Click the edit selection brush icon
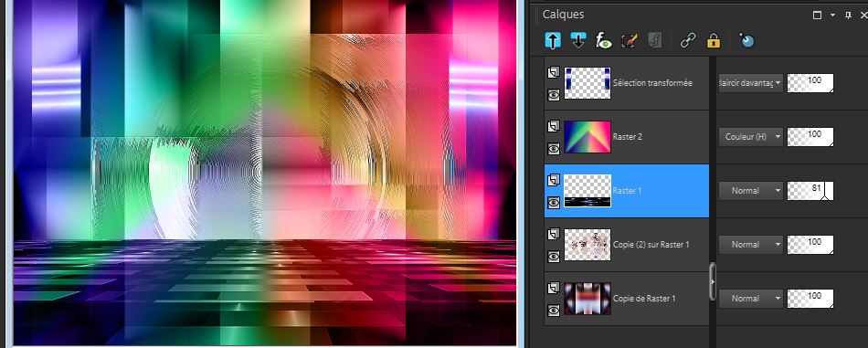Viewport: 868px width, 348px height. pos(630,40)
